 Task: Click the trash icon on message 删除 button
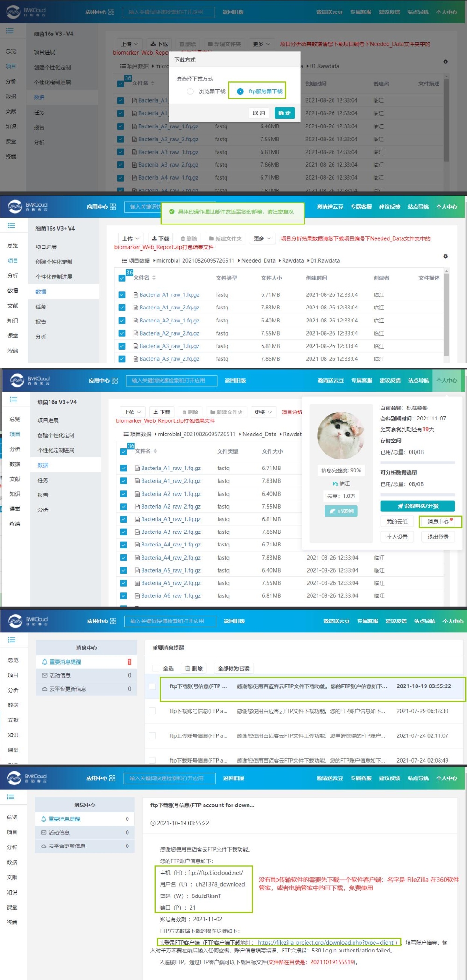[x=188, y=668]
